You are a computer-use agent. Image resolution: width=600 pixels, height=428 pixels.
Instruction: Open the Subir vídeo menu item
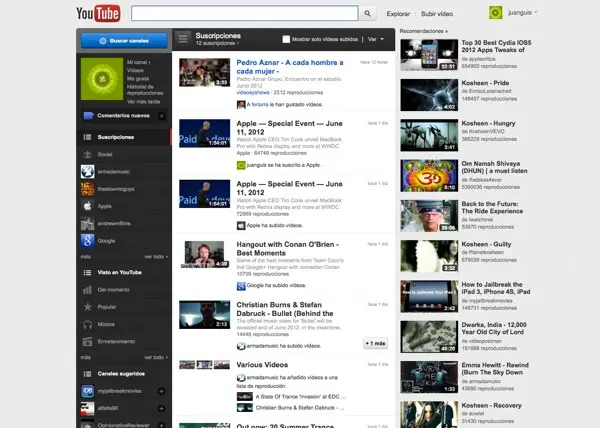pyautogui.click(x=437, y=14)
